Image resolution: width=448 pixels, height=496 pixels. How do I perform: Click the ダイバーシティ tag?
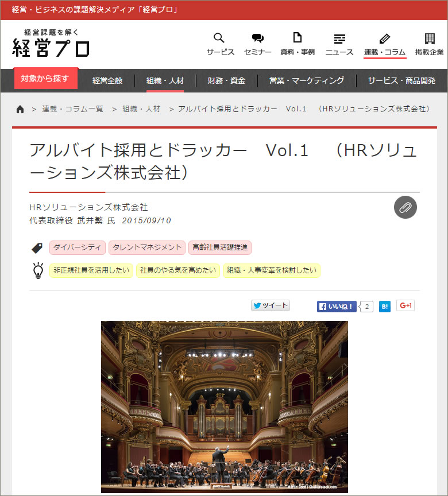tap(77, 247)
